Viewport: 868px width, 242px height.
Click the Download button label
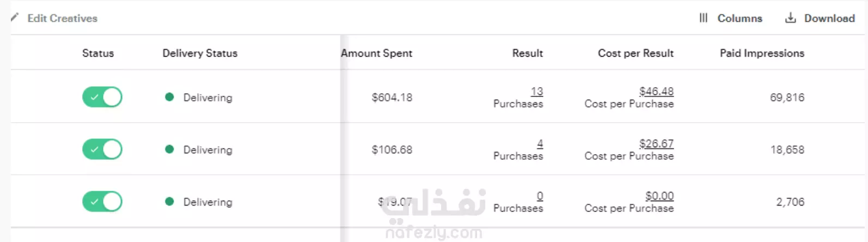(x=829, y=18)
